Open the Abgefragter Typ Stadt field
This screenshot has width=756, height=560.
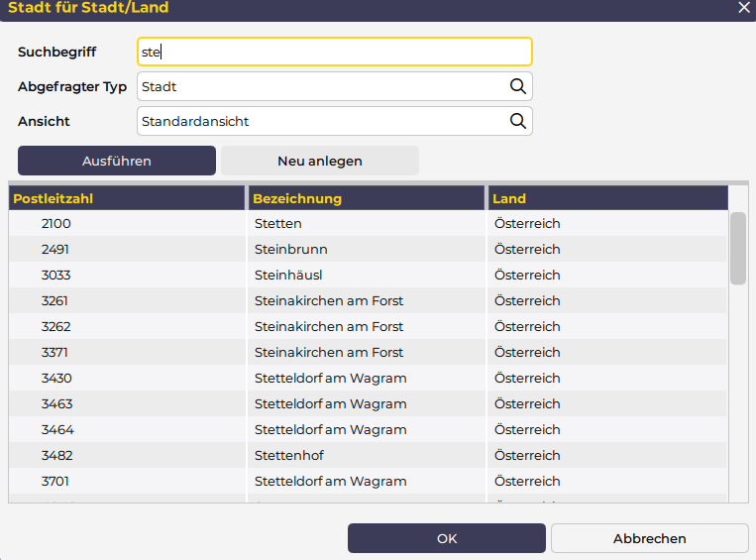coord(322,86)
